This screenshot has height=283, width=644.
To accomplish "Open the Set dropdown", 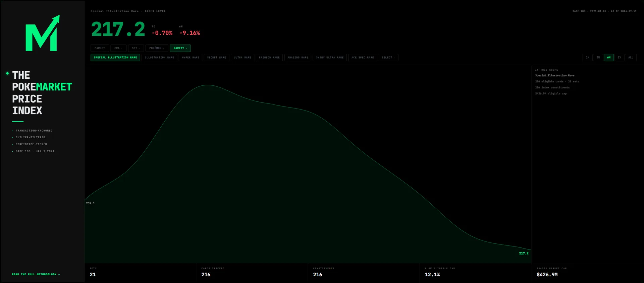I will 136,48.
